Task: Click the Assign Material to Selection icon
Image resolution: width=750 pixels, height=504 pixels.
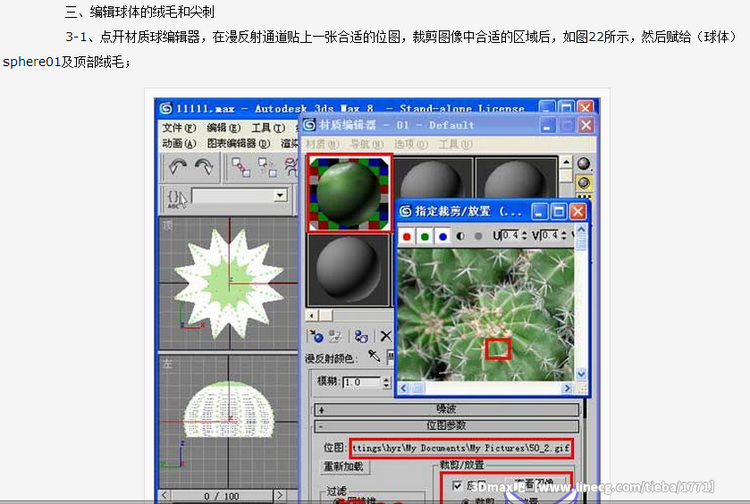Action: 360,337
